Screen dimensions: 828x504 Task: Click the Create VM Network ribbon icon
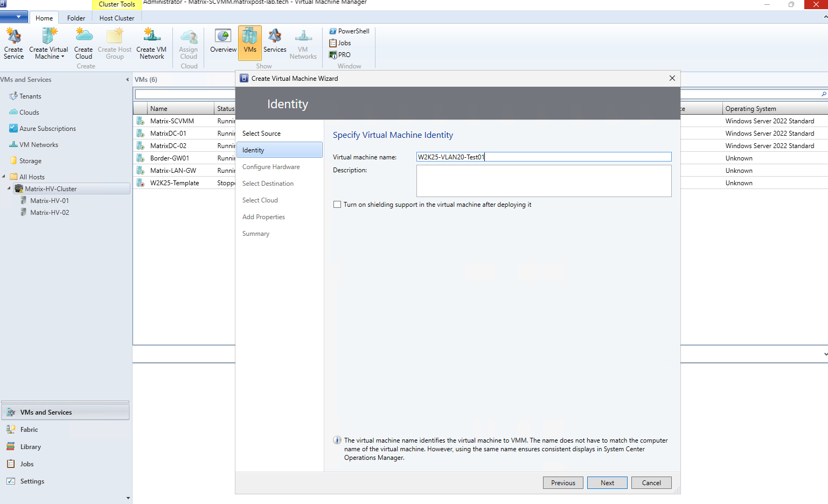pos(151,44)
